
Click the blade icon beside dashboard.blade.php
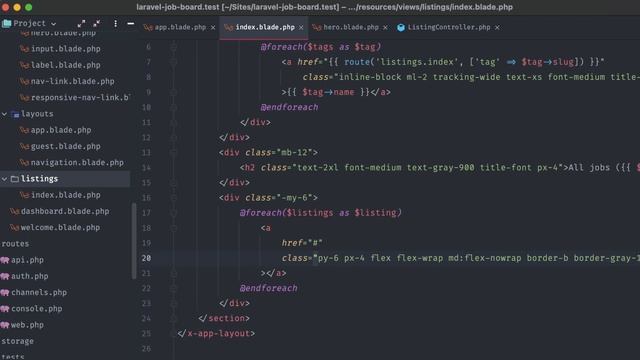click(15, 211)
